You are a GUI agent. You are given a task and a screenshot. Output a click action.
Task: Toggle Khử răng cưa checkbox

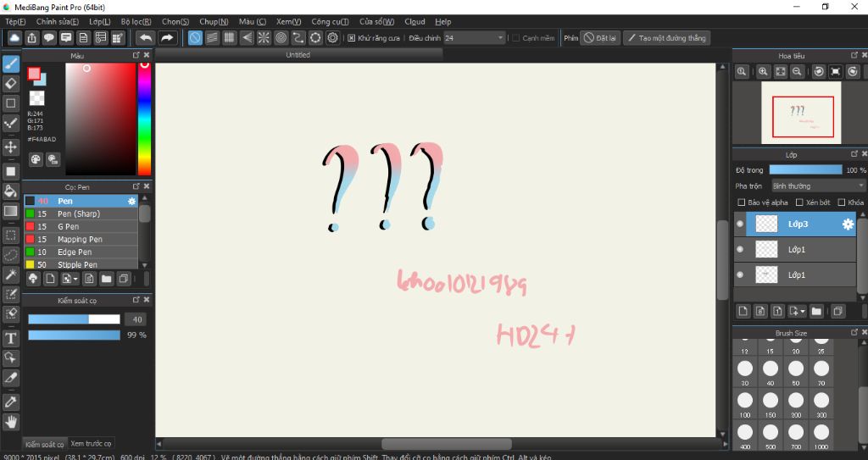[352, 38]
